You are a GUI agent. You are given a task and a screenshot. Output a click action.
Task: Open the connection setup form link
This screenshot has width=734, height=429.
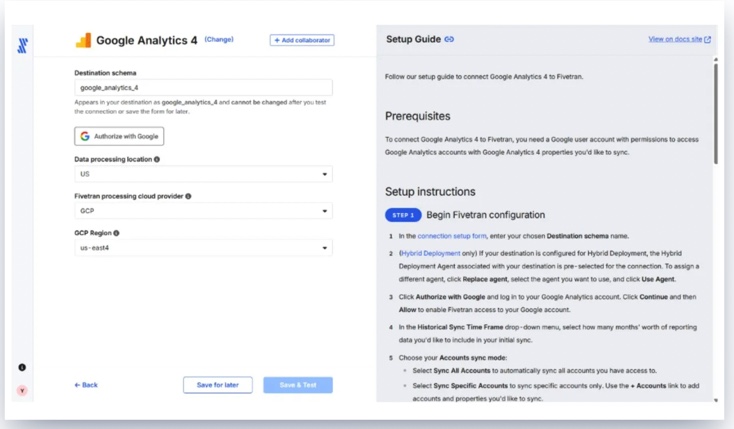pyautogui.click(x=452, y=236)
